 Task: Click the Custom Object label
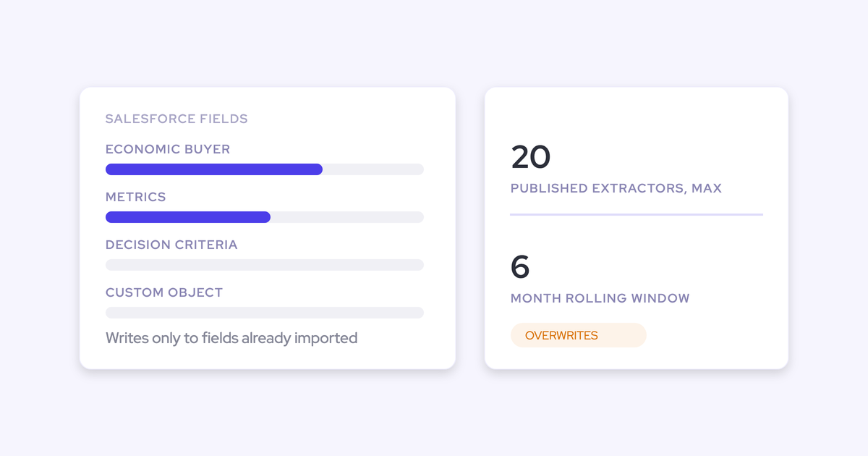tap(164, 292)
